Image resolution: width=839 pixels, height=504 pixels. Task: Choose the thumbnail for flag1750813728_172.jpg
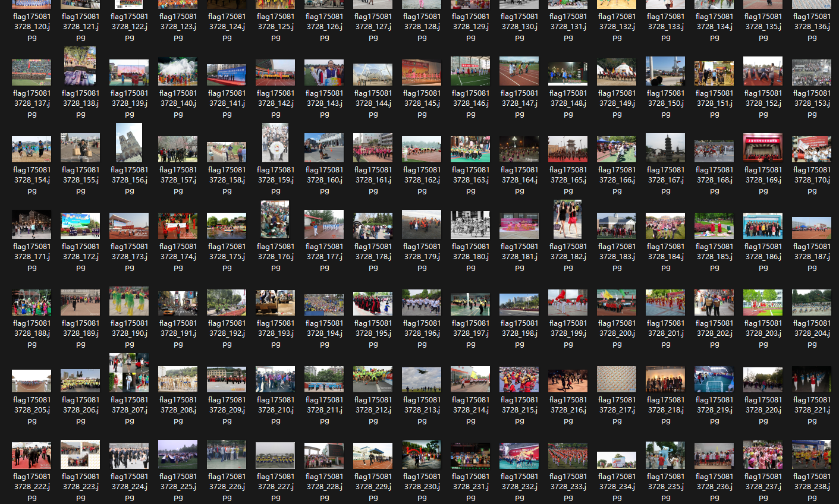[x=80, y=226]
